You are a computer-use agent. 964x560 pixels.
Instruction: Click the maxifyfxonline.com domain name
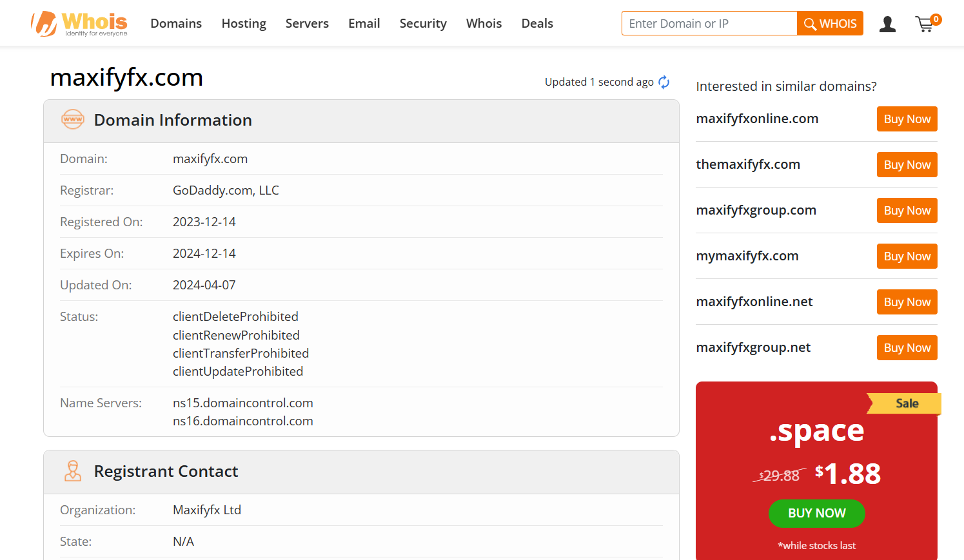click(x=757, y=119)
